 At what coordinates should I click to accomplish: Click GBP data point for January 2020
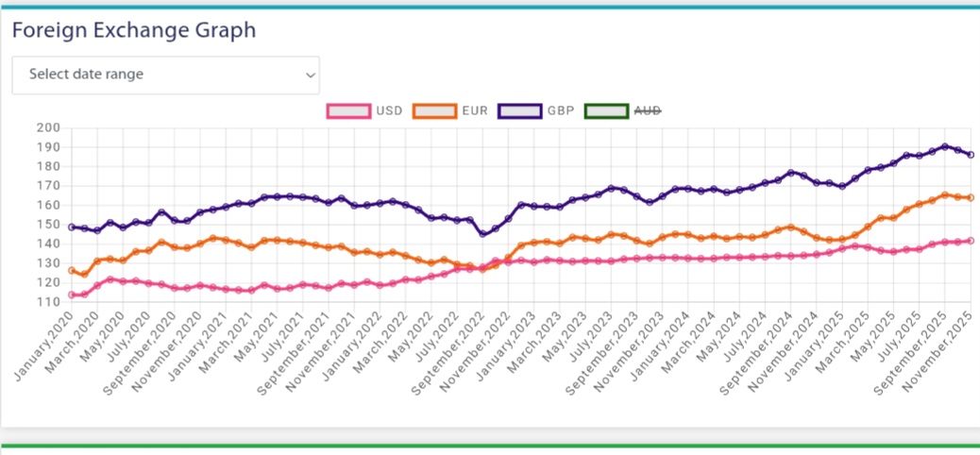[72, 227]
